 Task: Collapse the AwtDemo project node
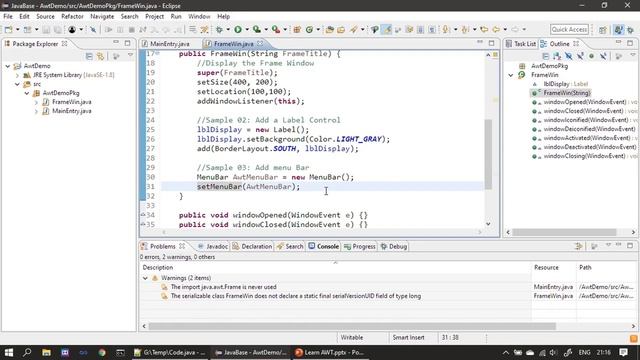(8, 66)
